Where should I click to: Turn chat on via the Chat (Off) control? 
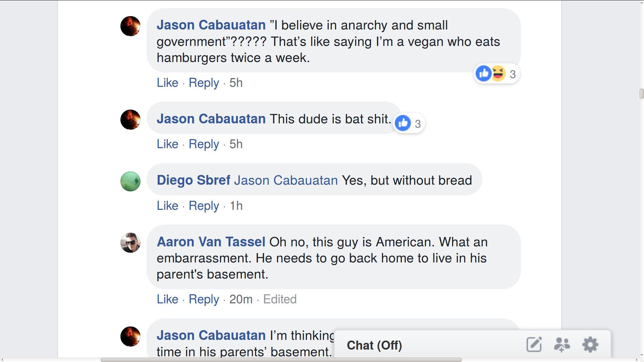[x=374, y=345]
